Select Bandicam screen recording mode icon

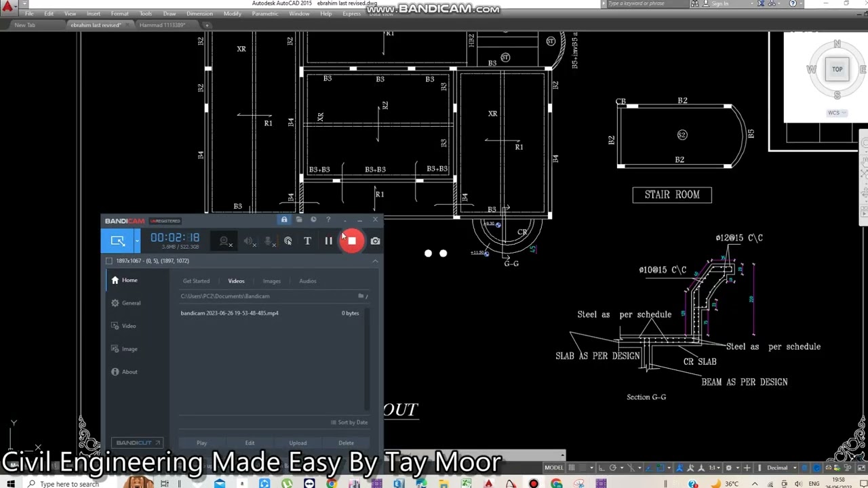[117, 241]
